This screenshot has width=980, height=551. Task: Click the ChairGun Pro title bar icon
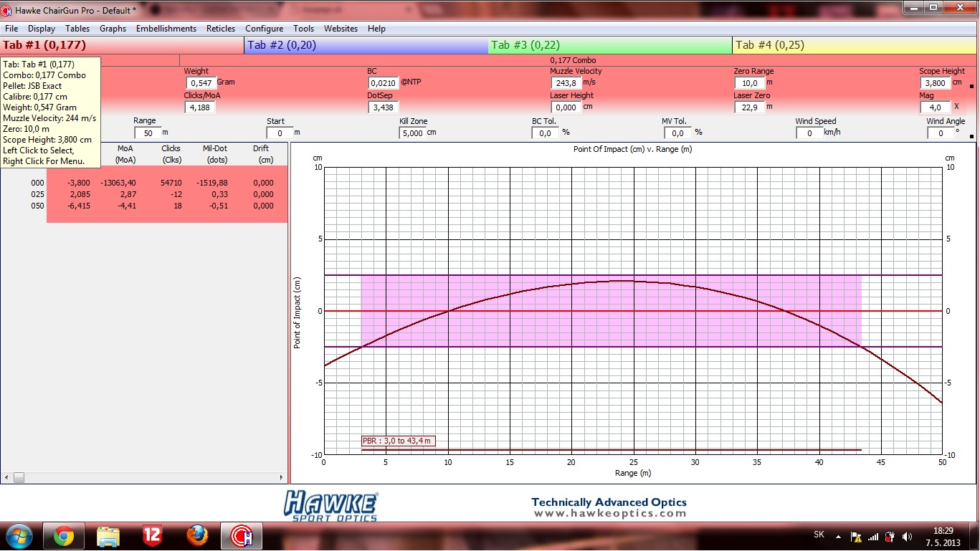tap(7, 10)
